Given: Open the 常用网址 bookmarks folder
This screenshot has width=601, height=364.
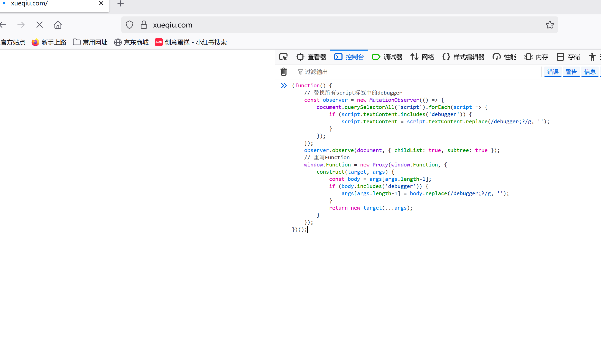Looking at the screenshot, I should pyautogui.click(x=90, y=42).
